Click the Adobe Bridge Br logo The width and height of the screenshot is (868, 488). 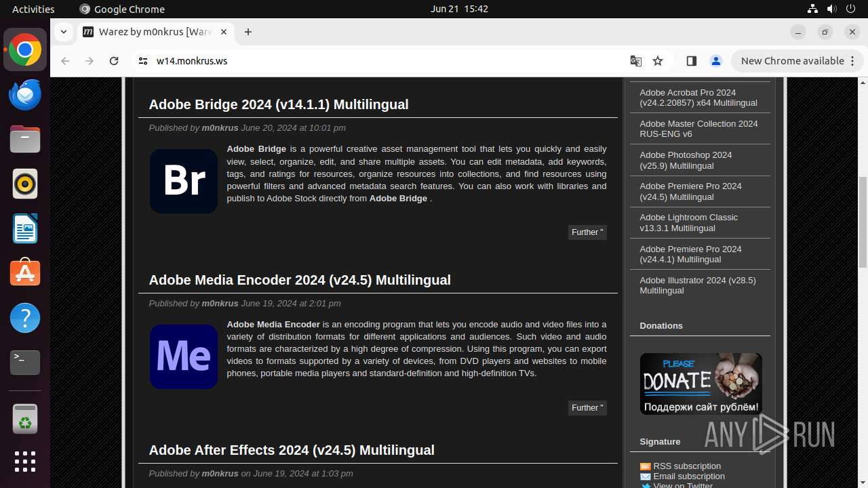pos(184,181)
